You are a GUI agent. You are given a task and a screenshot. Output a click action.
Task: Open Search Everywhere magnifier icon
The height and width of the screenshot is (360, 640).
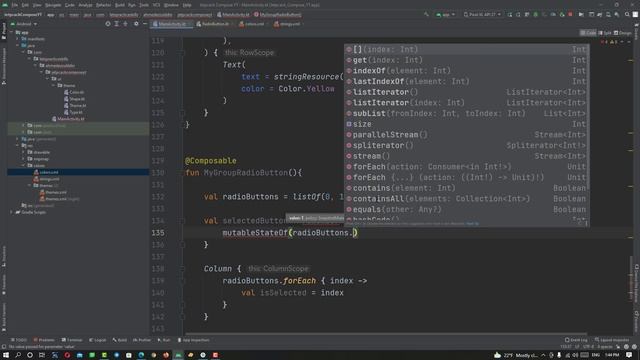(x=627, y=14)
